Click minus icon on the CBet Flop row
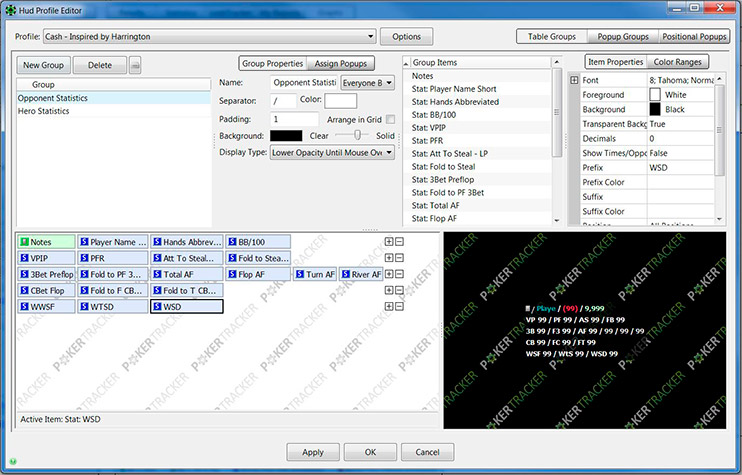Viewport: 742px width, 475px height. (x=399, y=290)
